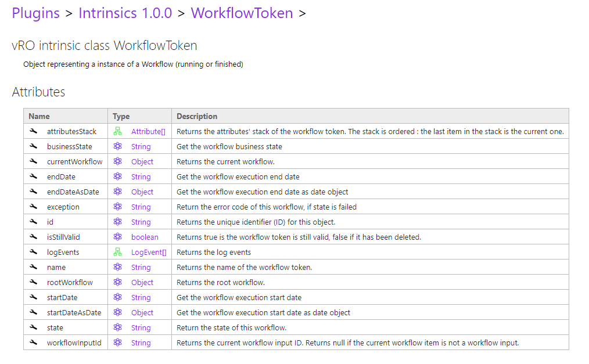Open the Attribute[] type link

coord(148,131)
